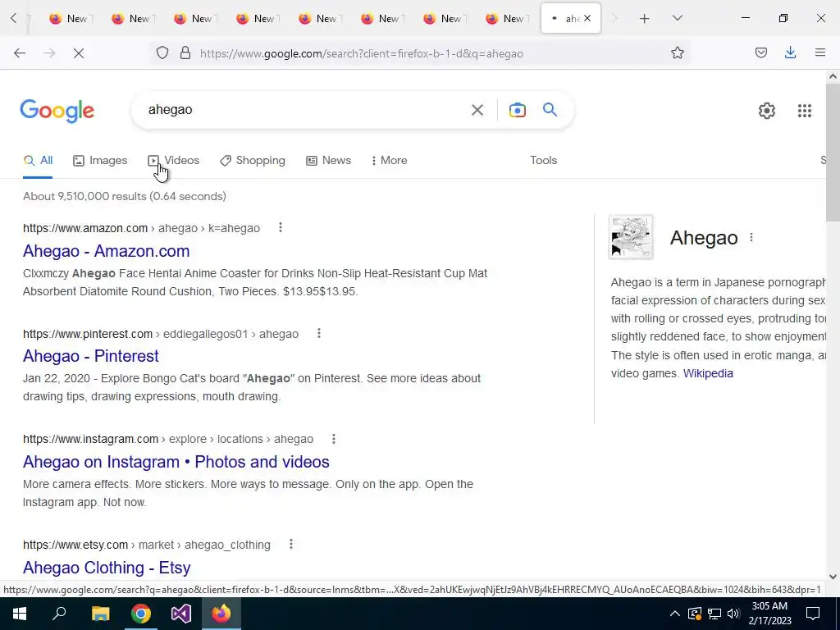Bookmark this page with the star icon

pyautogui.click(x=677, y=53)
